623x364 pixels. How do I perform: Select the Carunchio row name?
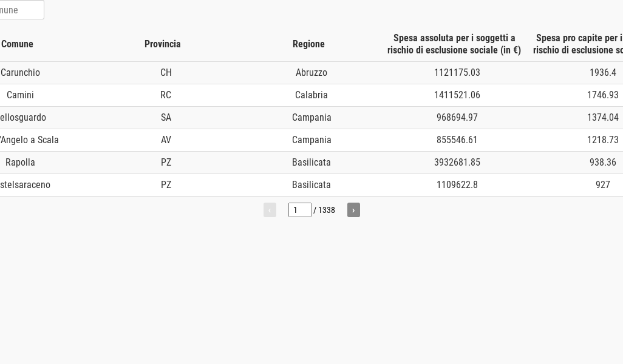20,73
